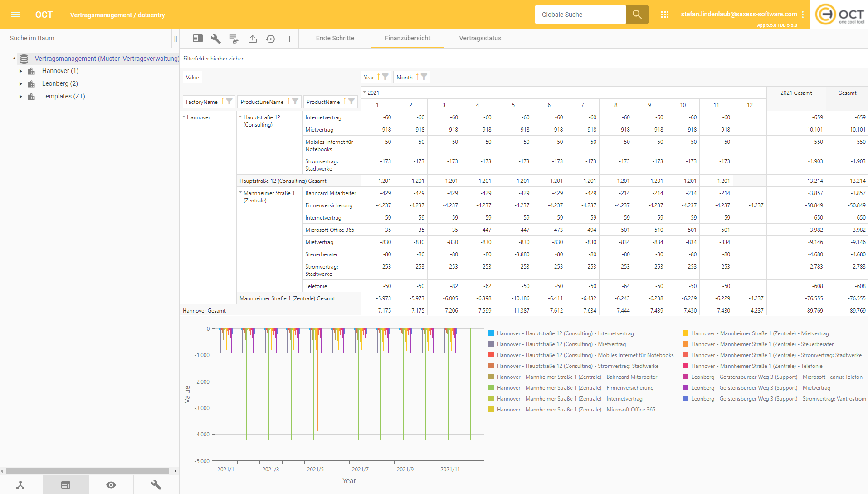
Task: Collapse the 2021 year column group
Action: (x=365, y=93)
